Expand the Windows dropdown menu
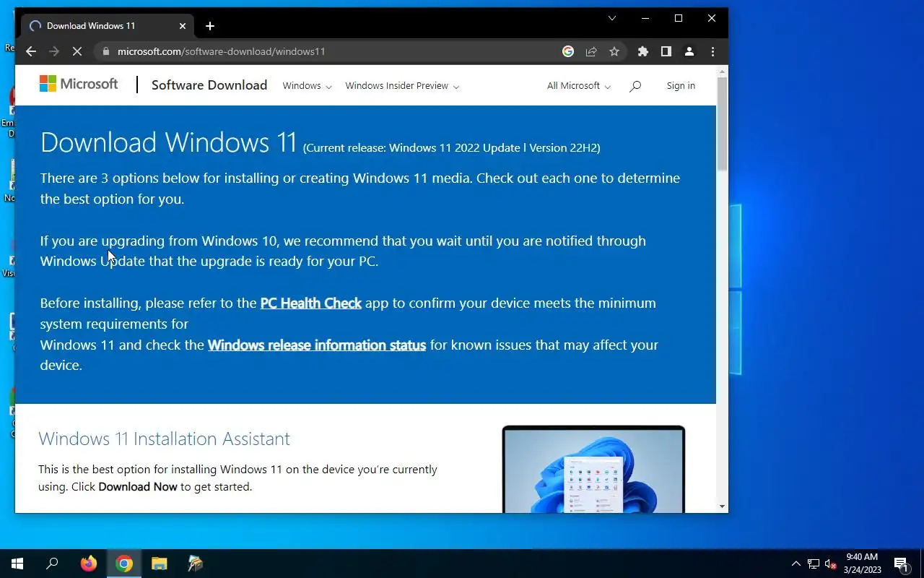 (x=307, y=86)
